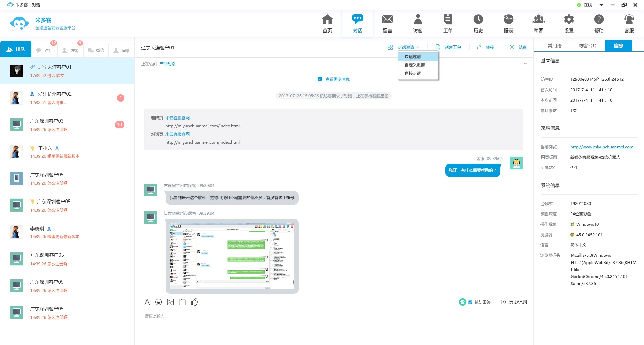Collapse the 正在访问 bar chevron
Screen dimensions: 644x345
tap(525, 64)
